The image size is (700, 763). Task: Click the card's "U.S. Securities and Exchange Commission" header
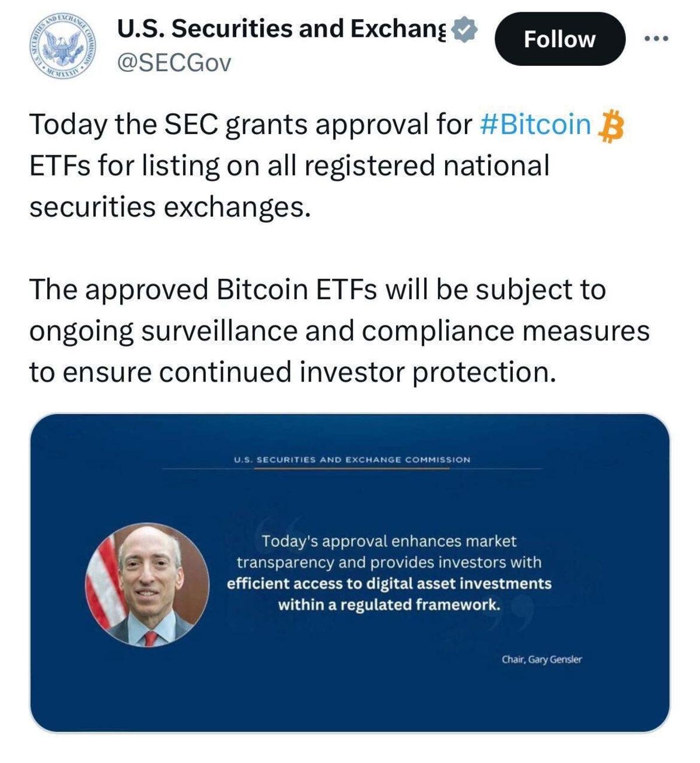click(x=352, y=460)
